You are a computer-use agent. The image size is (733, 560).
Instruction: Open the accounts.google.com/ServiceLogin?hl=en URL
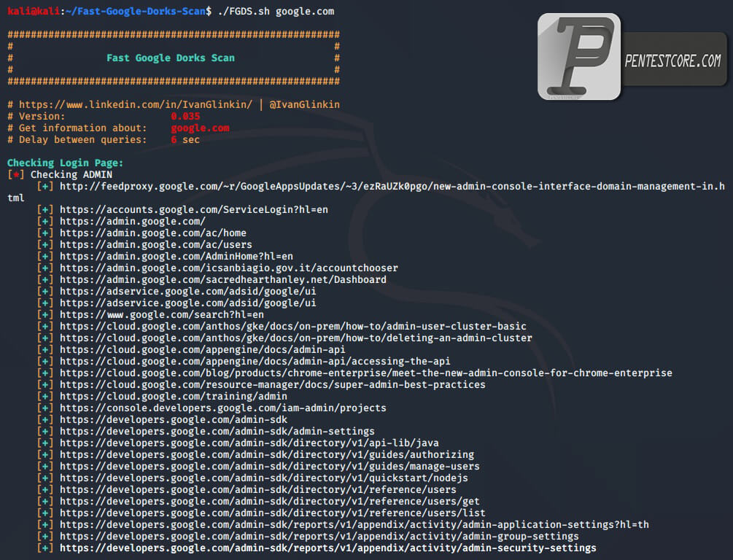click(x=194, y=210)
